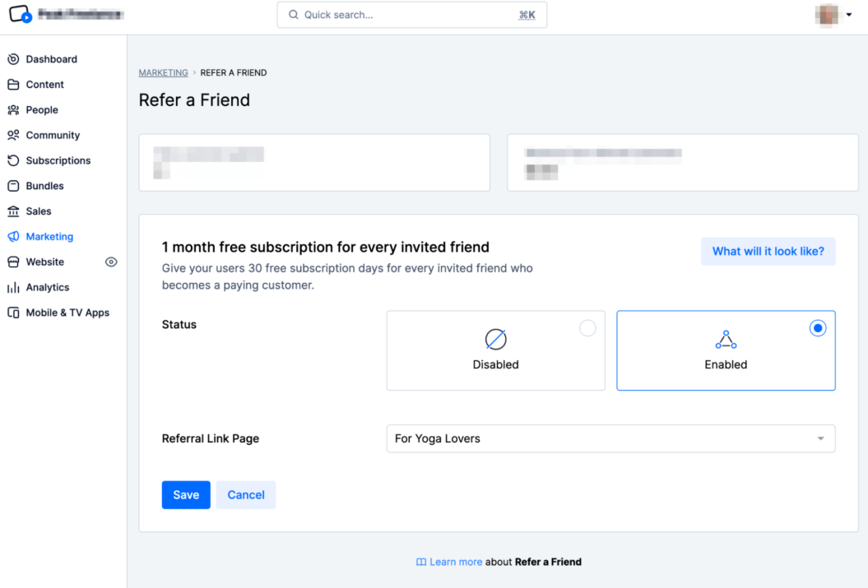Screen dimensions: 868x588
Task: Click the Subscriptions refresh icon
Action: pyautogui.click(x=13, y=160)
